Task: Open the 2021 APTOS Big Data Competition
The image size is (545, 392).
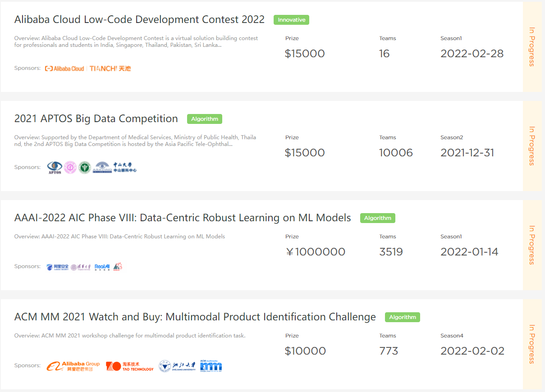Action: 96,119
